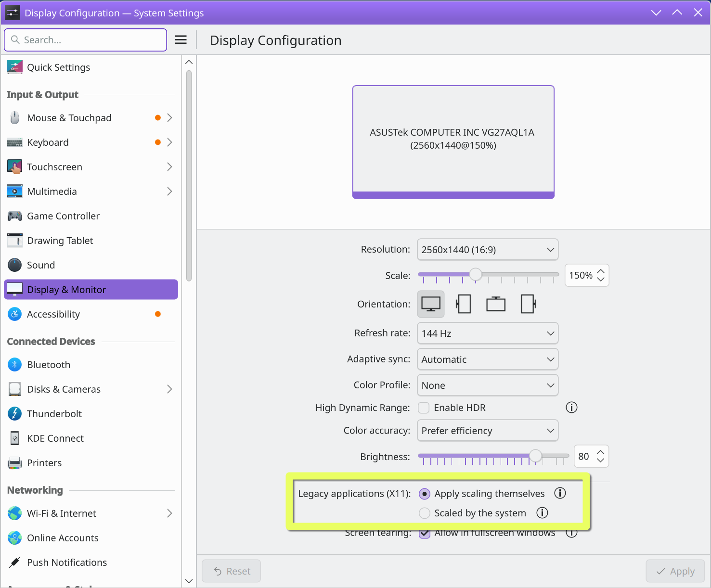The image size is (711, 588).
Task: Select landscape orientation icon
Action: (x=431, y=304)
